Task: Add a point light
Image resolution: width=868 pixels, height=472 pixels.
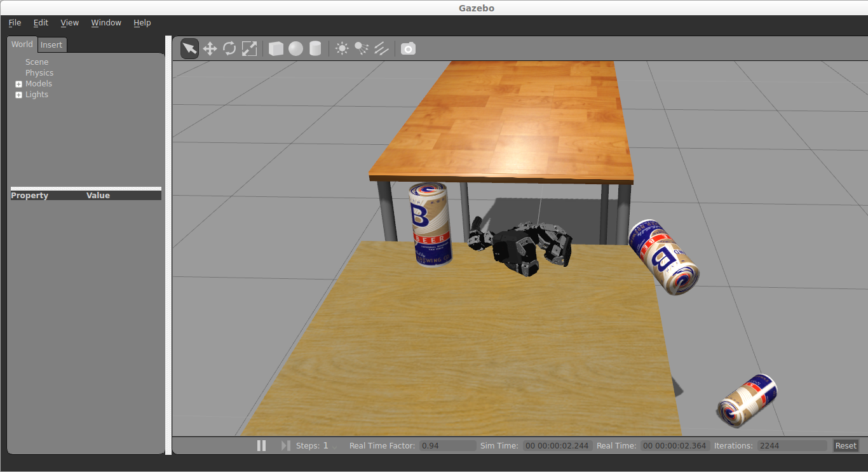Action: [x=342, y=49]
